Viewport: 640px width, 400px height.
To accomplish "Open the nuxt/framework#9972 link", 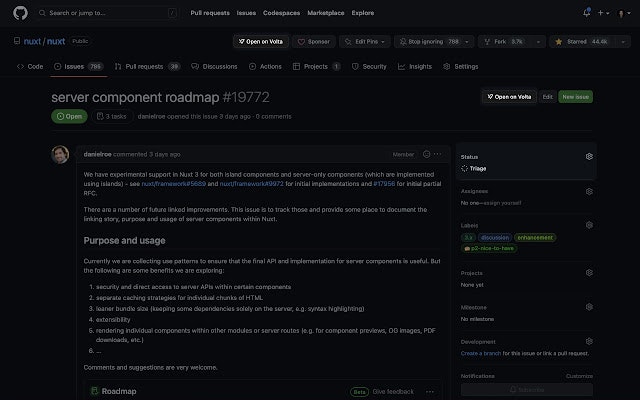I will pos(251,184).
